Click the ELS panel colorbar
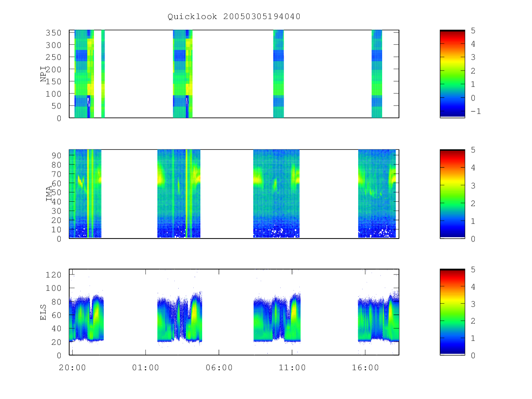 pos(452,312)
